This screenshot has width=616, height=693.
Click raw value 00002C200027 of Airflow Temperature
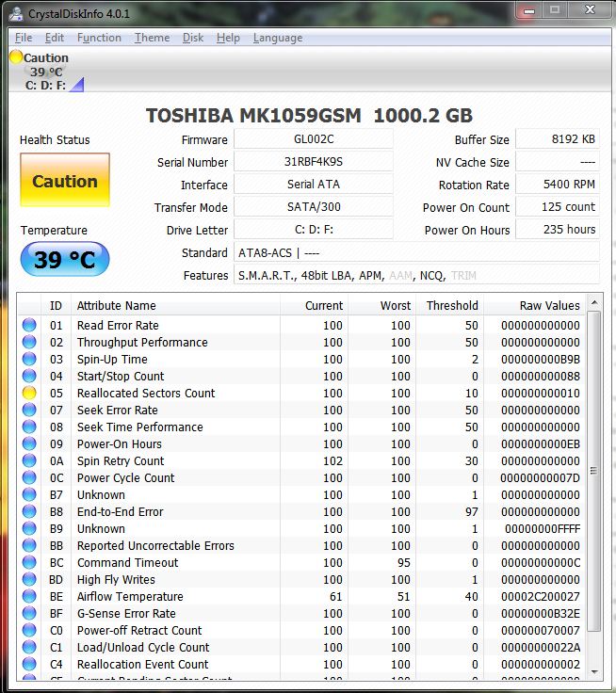click(541, 596)
